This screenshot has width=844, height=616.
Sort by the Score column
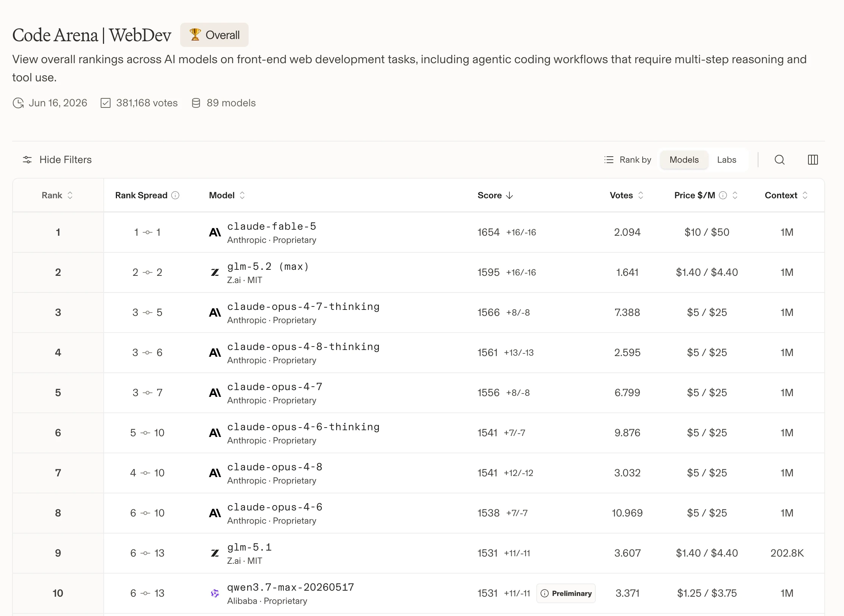pyautogui.click(x=495, y=195)
